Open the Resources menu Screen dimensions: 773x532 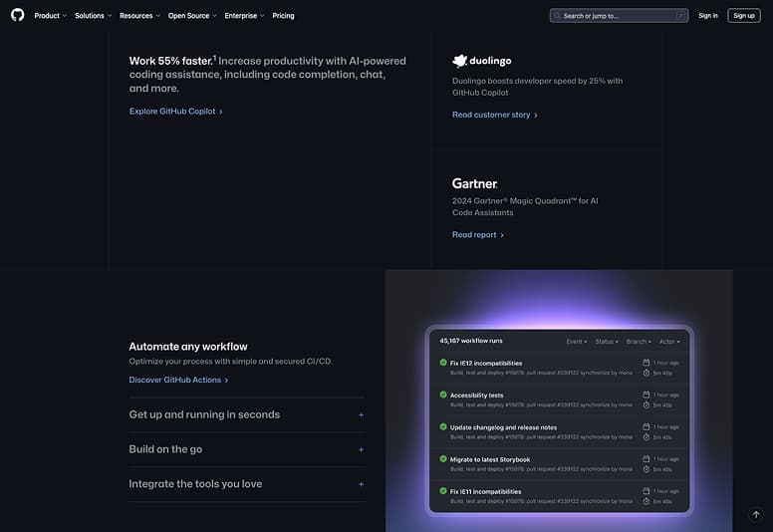(140, 16)
